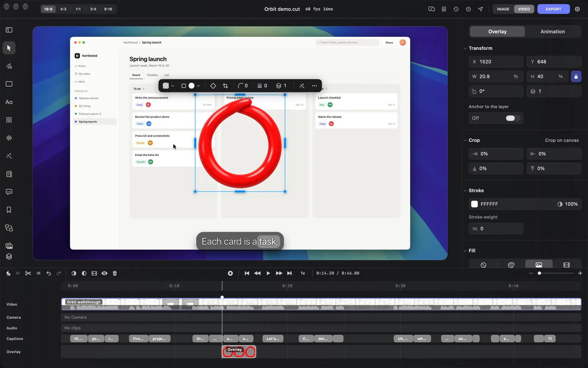Viewport: 588px width, 368px height.
Task: Toggle Anchor to the layer switch
Action: click(513, 118)
